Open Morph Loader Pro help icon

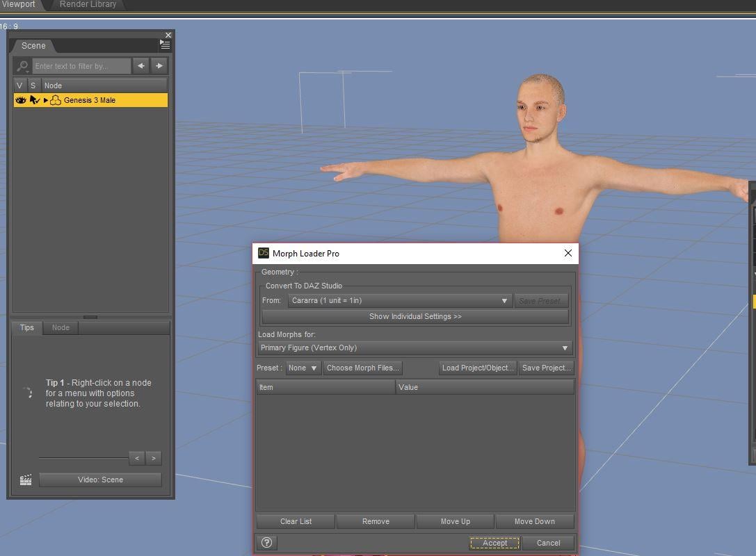click(x=266, y=543)
